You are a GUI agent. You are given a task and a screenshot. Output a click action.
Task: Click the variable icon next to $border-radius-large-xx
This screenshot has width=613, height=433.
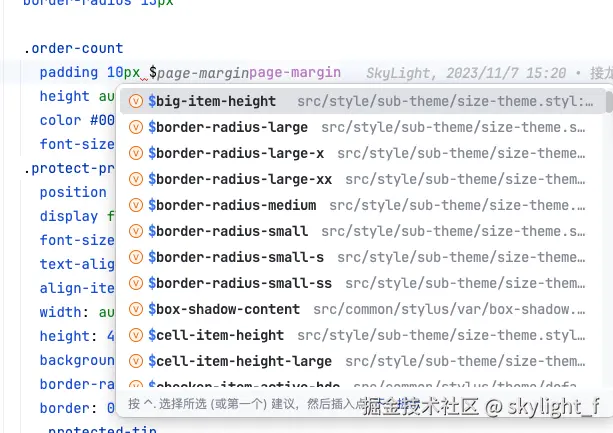(x=136, y=180)
